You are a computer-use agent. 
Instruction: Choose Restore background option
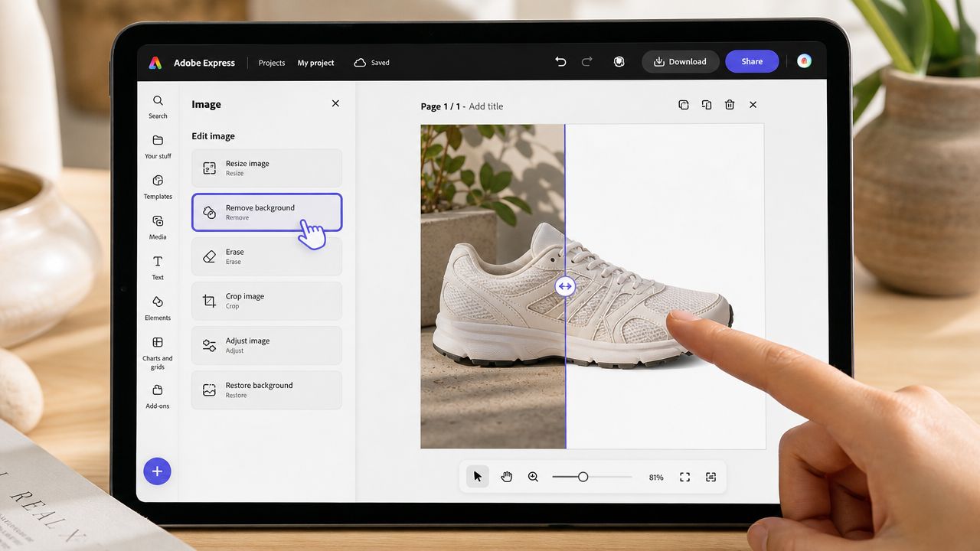(266, 390)
